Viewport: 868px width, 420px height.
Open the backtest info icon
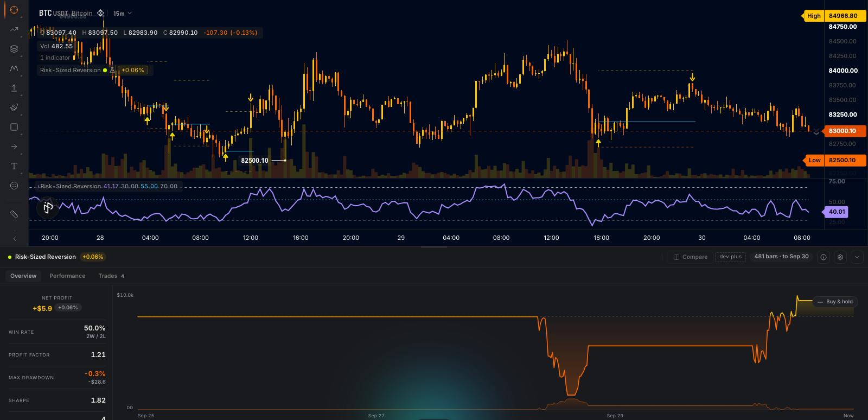[824, 257]
